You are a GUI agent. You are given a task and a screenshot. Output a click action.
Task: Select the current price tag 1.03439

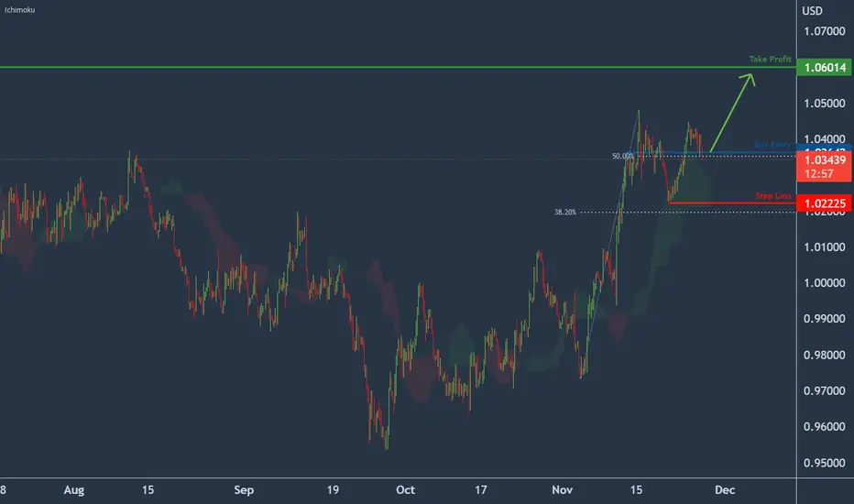(x=825, y=159)
